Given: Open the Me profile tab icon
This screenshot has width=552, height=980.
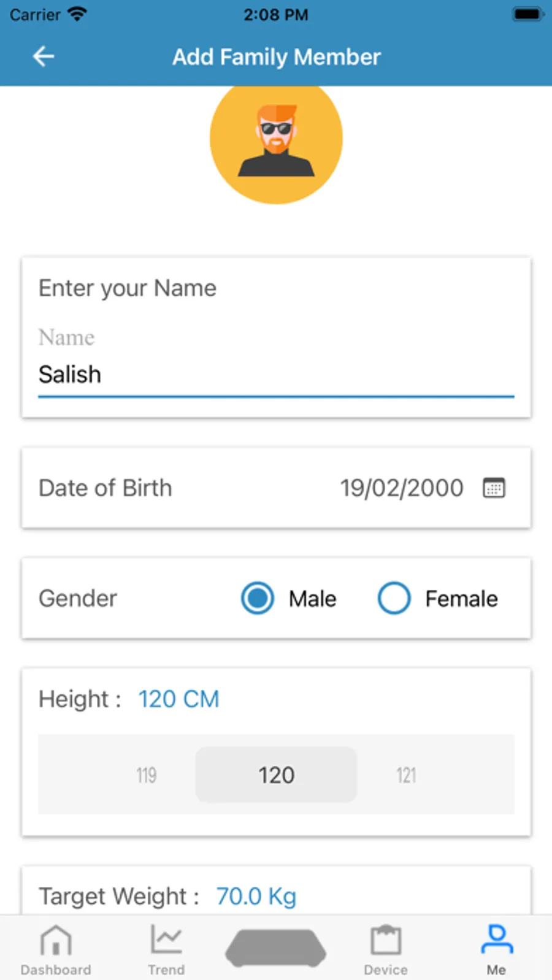Looking at the screenshot, I should tap(496, 940).
